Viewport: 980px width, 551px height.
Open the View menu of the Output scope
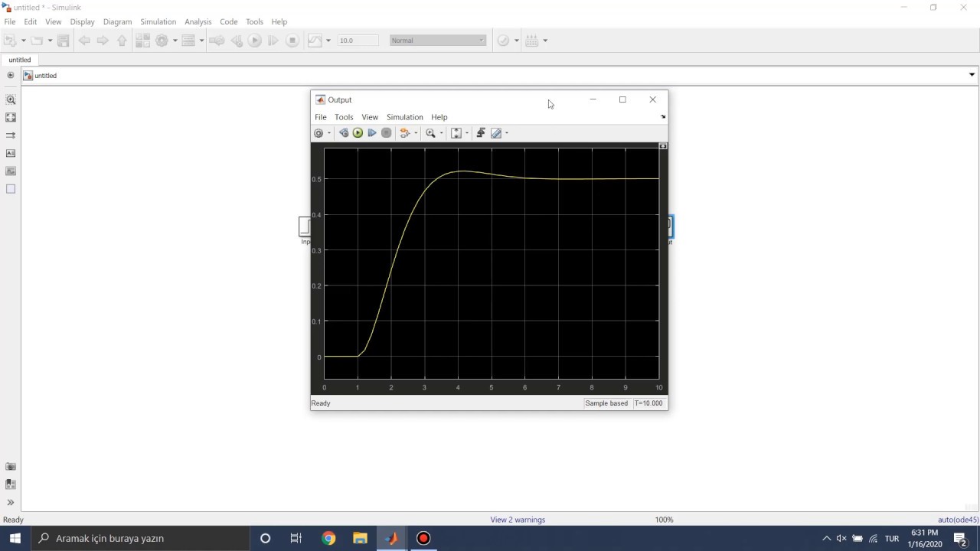click(x=370, y=117)
